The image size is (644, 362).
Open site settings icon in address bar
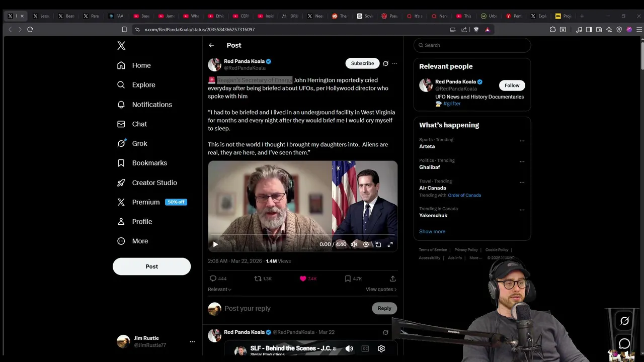[137, 30]
